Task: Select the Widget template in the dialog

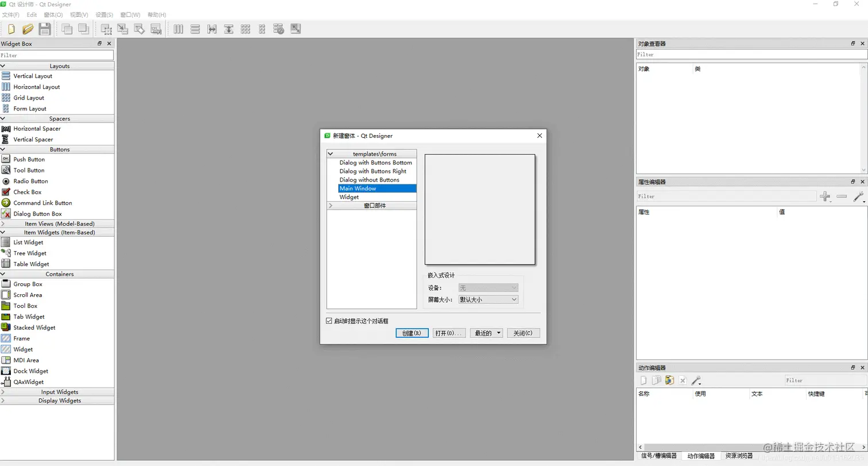Action: pos(349,197)
